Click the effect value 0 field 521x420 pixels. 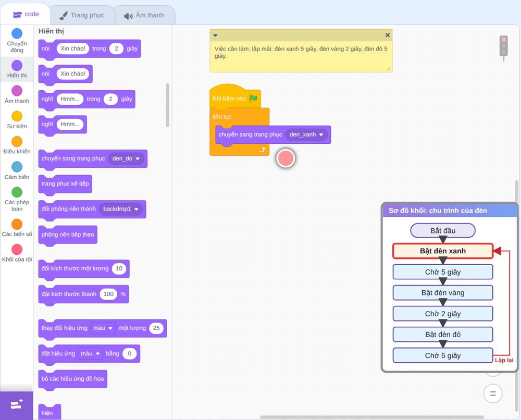point(130,353)
